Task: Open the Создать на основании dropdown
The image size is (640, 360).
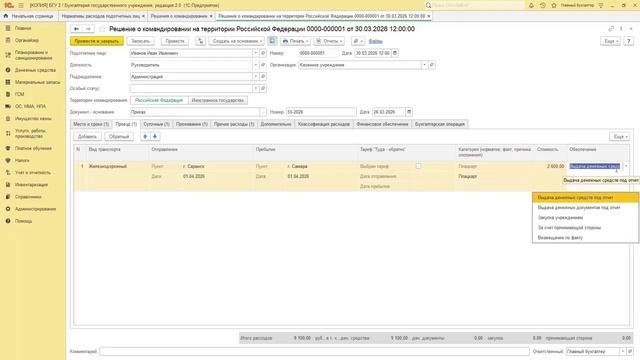Action: pyautogui.click(x=237, y=41)
